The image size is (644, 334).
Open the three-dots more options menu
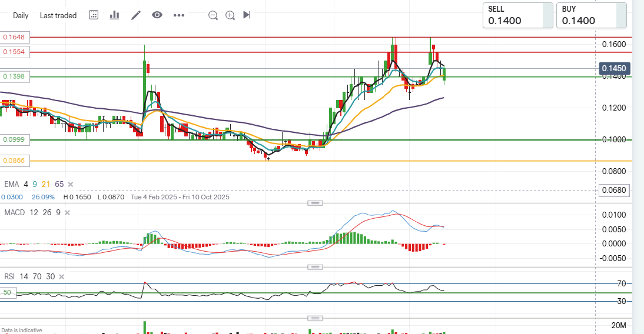click(179, 15)
